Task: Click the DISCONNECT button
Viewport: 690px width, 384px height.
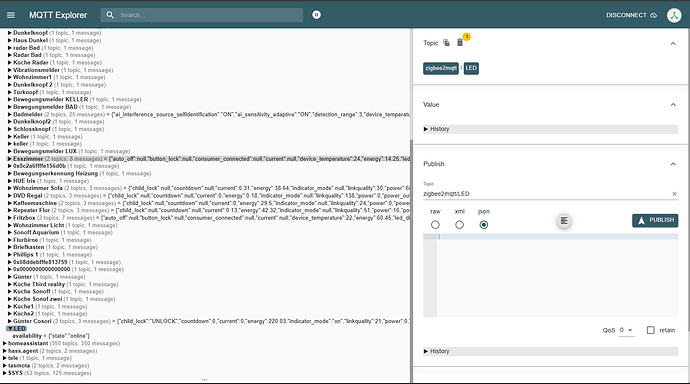Action: tap(631, 15)
